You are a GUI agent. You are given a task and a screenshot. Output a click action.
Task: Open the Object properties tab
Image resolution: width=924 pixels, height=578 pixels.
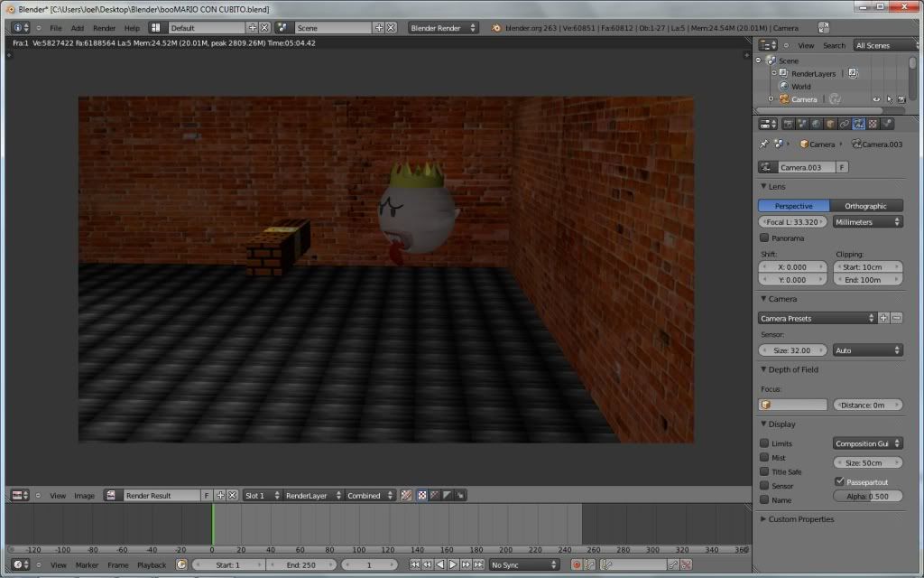[830, 124]
